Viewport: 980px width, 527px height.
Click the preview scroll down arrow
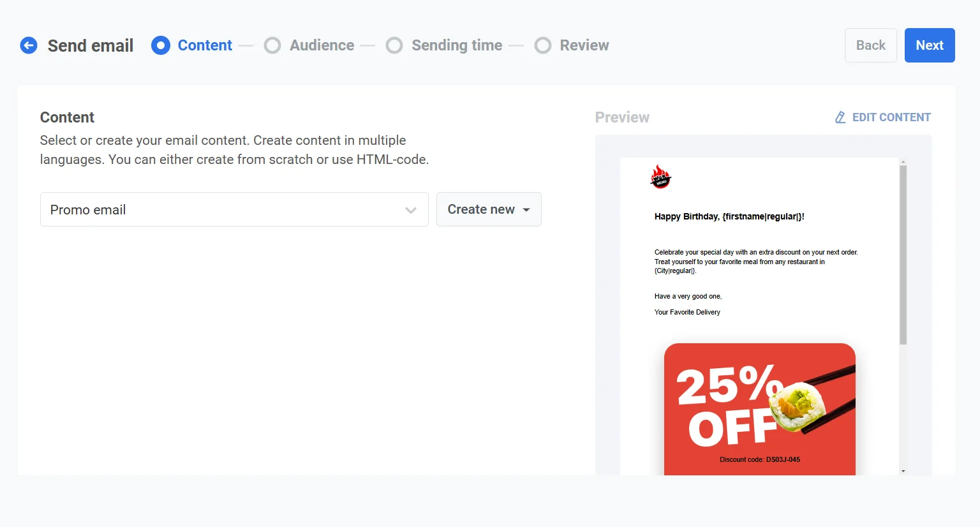click(x=903, y=471)
